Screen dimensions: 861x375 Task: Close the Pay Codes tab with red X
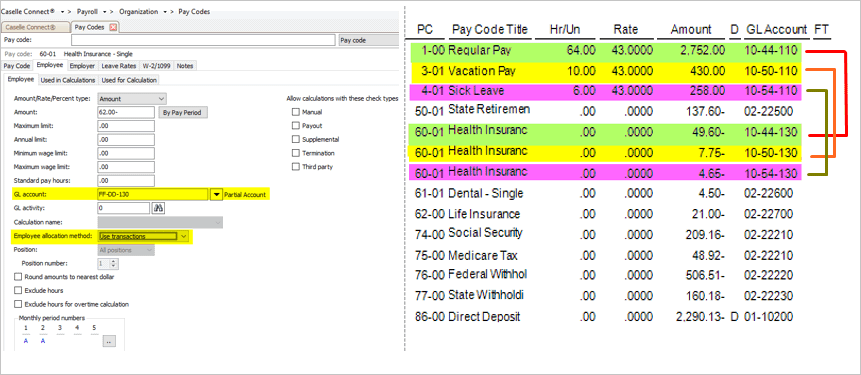point(113,27)
